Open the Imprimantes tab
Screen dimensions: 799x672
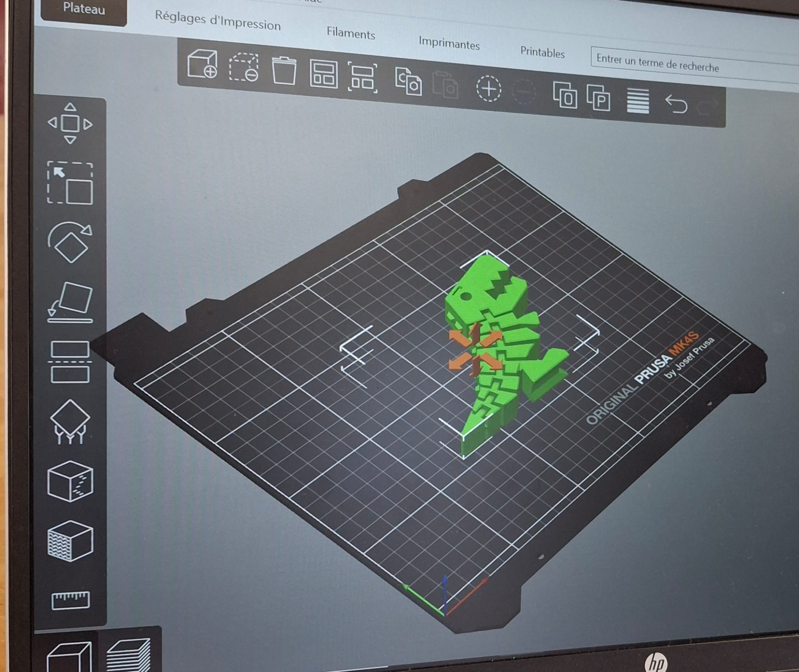pos(449,43)
